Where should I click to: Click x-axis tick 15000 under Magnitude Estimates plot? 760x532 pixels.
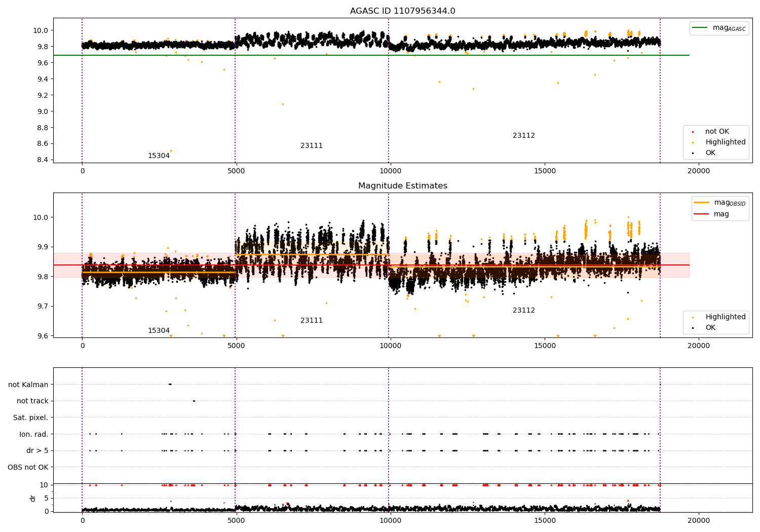545,346
